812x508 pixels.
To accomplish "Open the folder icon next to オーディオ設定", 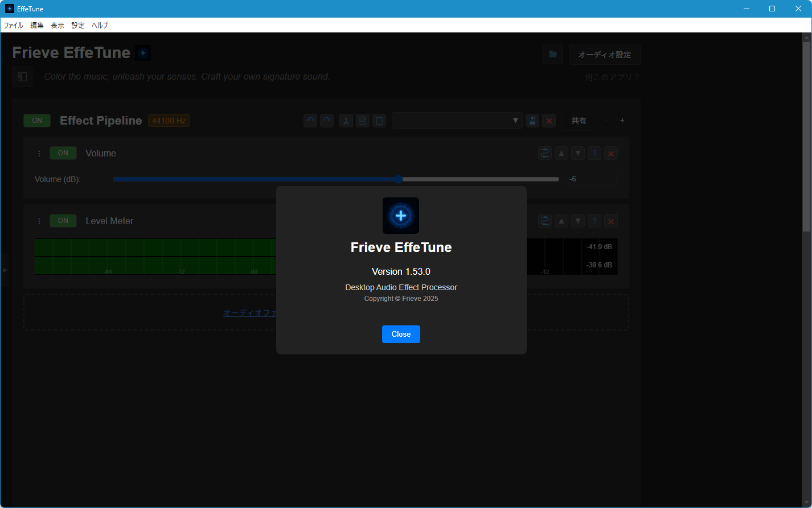I will point(553,54).
